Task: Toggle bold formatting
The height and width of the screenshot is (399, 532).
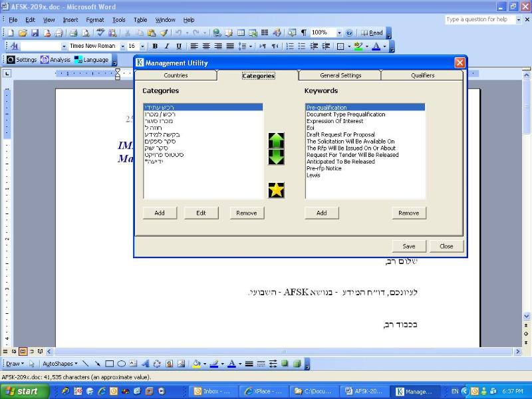Action: (x=155, y=46)
